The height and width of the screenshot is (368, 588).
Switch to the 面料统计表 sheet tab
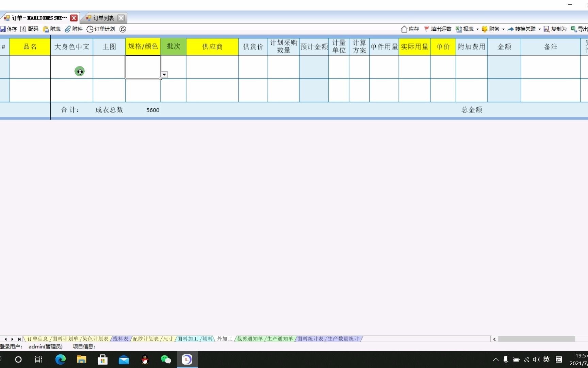tap(310, 339)
